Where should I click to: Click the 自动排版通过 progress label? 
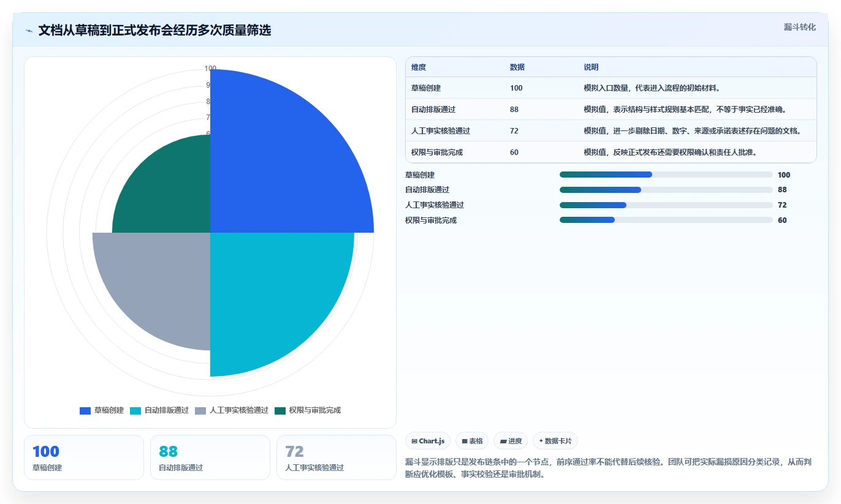(427, 190)
